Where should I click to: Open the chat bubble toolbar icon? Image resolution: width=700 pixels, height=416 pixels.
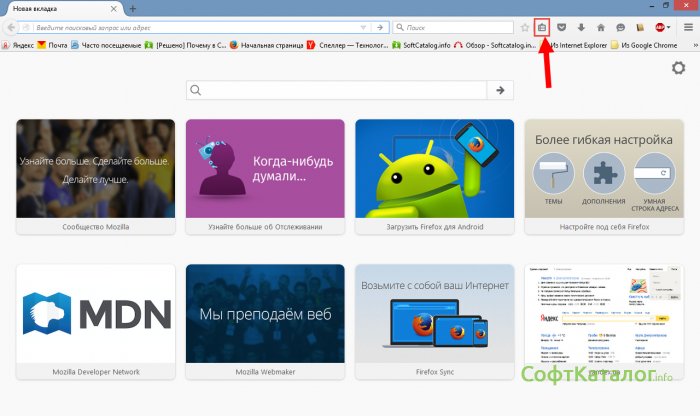pos(620,28)
